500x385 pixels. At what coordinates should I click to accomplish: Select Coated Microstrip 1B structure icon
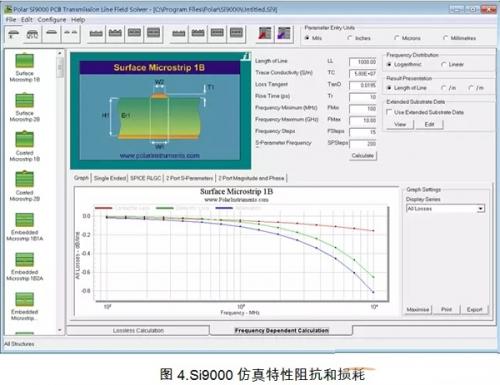25,140
